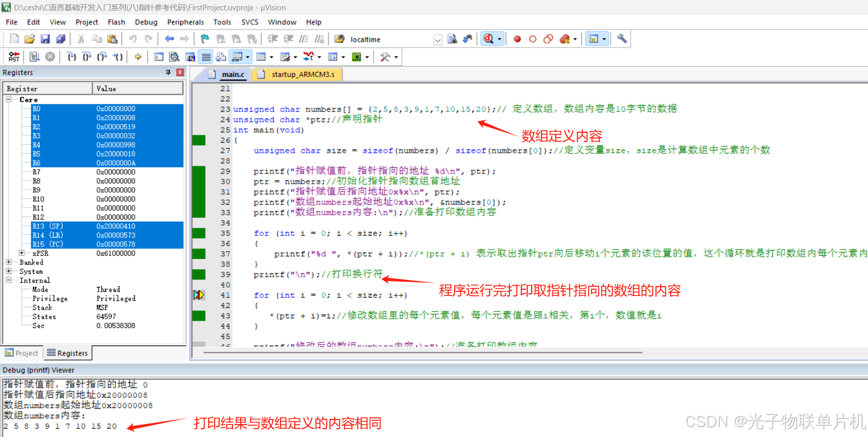The height and width of the screenshot is (437, 868).
Task: Click the Value column header
Action: [138, 88]
